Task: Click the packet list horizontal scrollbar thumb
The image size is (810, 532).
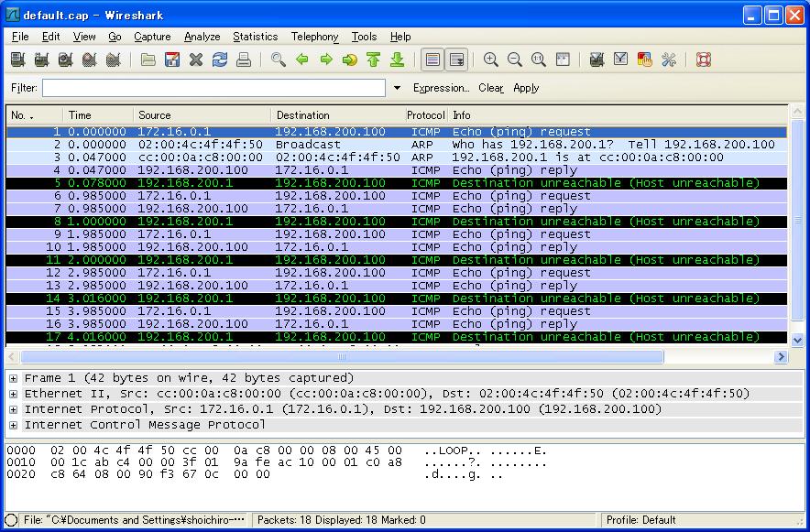Action: pyautogui.click(x=342, y=356)
